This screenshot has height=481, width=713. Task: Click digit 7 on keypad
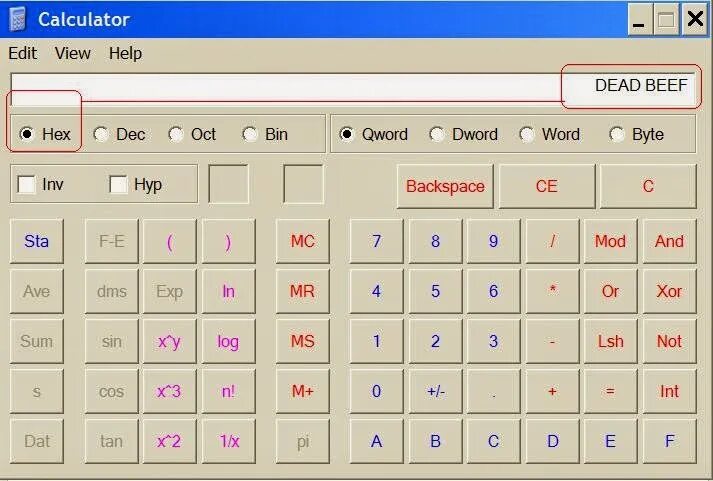coord(377,241)
